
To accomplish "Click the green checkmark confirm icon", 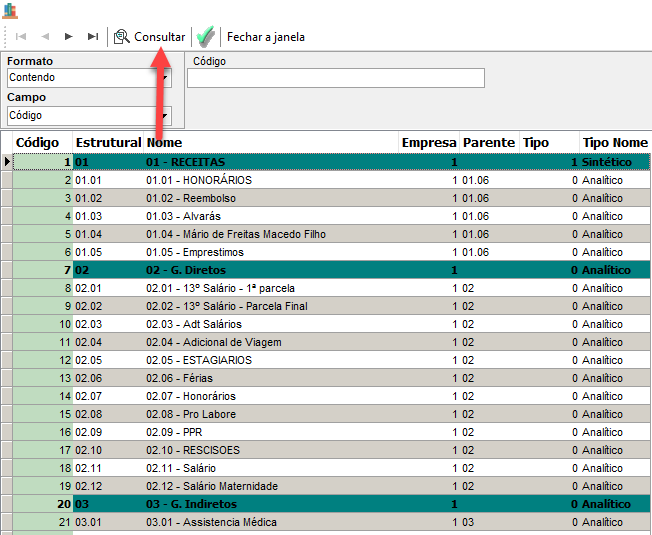I will coord(205,37).
